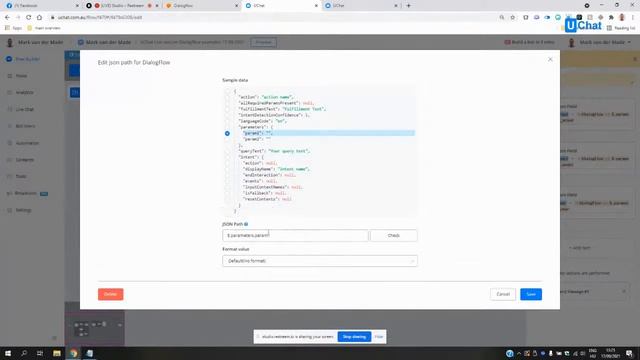
Task: Open the Reading list
Action: coord(621,28)
